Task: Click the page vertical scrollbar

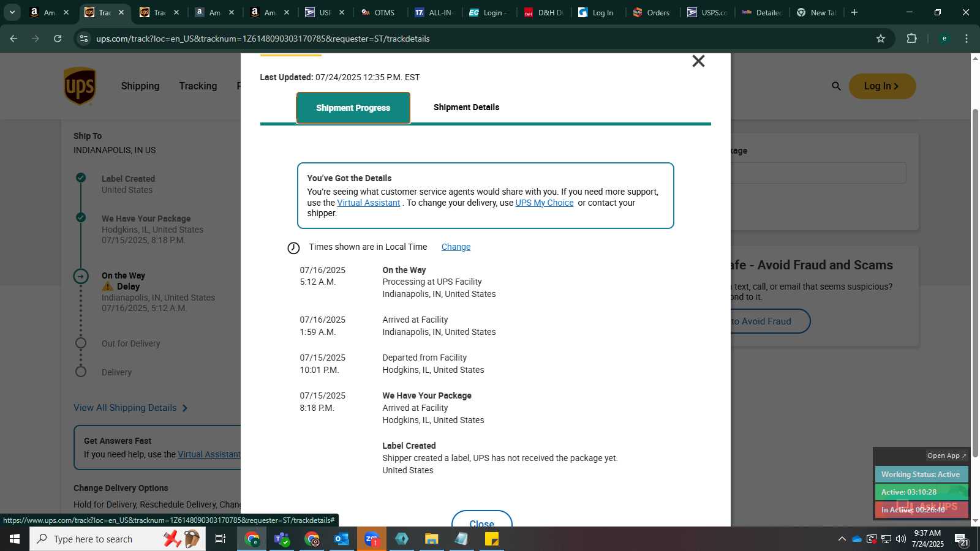Action: click(975, 282)
